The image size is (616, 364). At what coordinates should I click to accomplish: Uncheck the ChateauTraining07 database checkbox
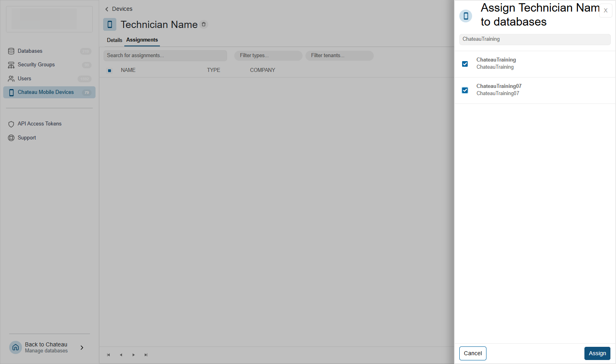point(465,90)
